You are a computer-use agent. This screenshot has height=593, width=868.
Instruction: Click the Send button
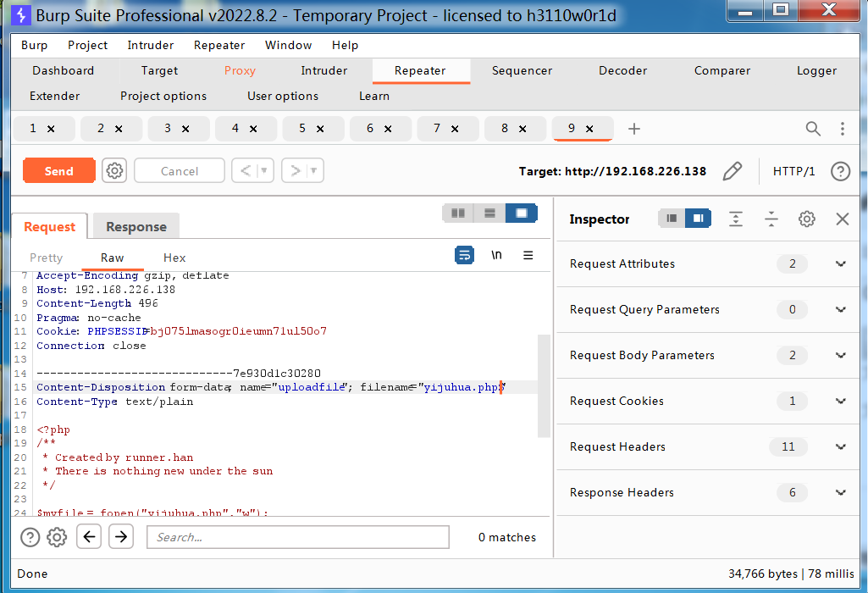[x=58, y=170]
